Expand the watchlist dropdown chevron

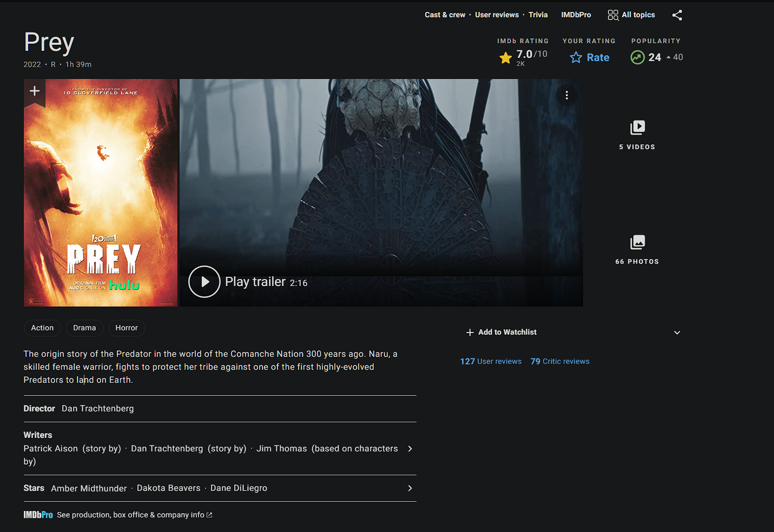coord(677,332)
